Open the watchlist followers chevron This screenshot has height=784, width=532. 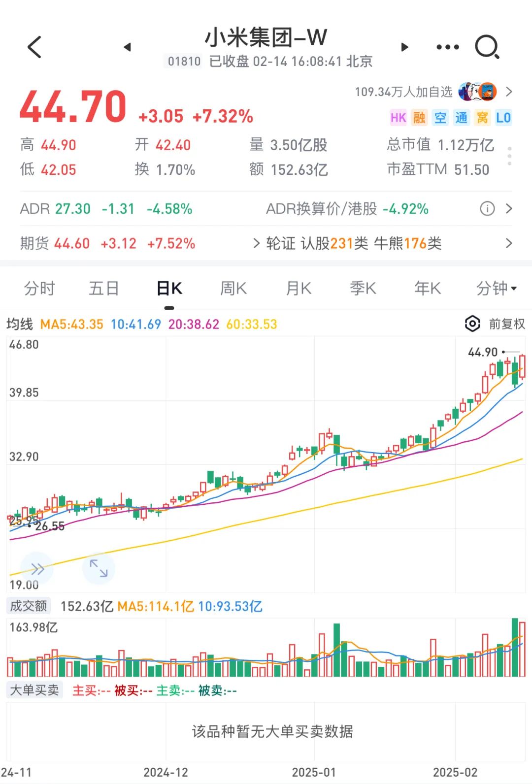coord(509,92)
